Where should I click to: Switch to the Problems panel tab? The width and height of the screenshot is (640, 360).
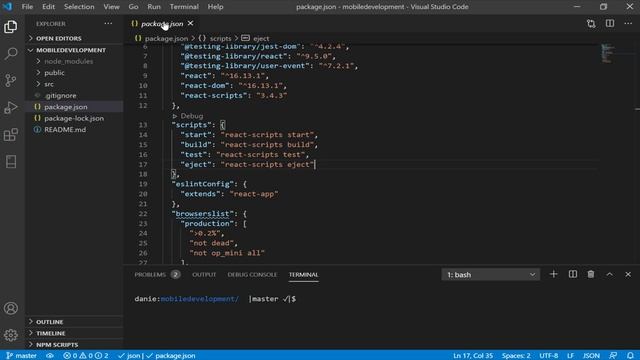point(157,275)
